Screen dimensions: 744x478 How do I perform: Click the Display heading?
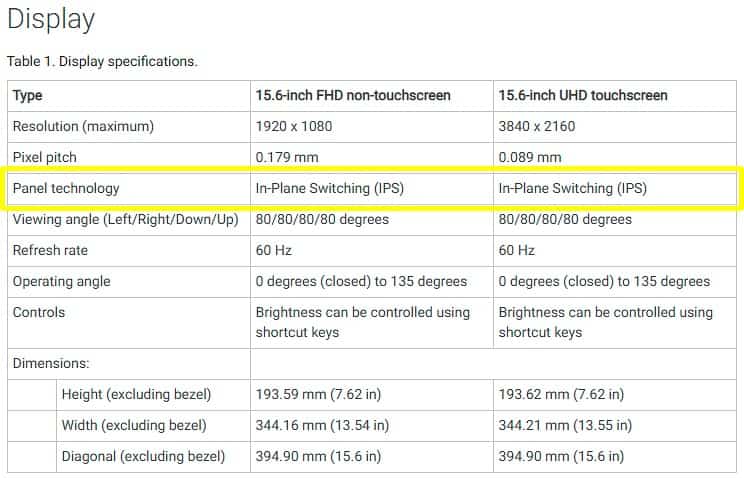pyautogui.click(x=51, y=20)
